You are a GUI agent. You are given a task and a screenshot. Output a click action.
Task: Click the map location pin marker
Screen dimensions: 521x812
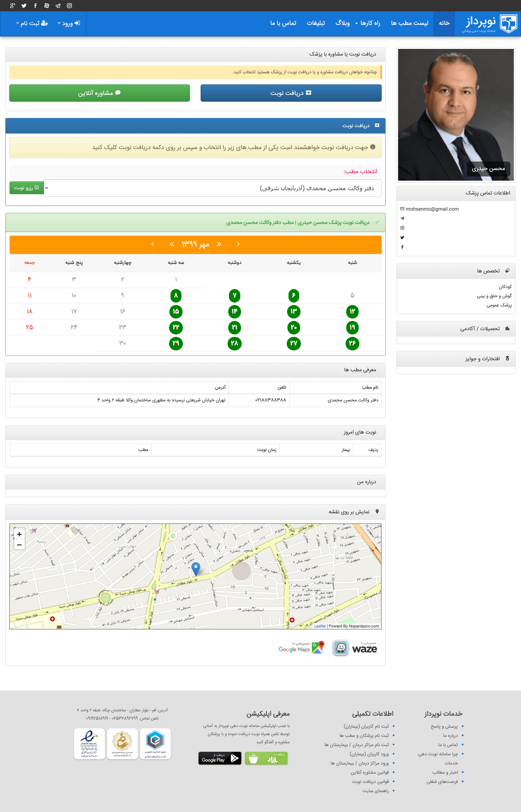click(196, 568)
